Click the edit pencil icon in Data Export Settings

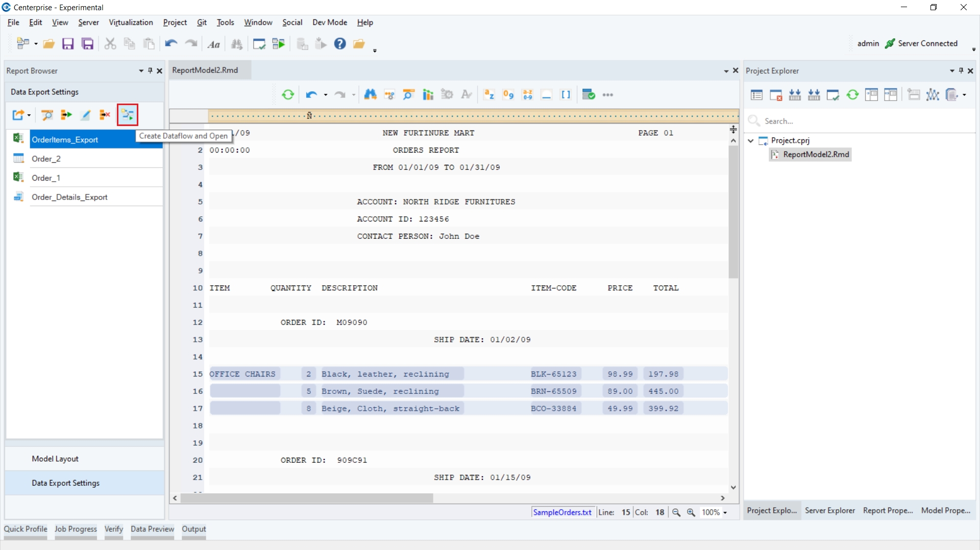86,115
